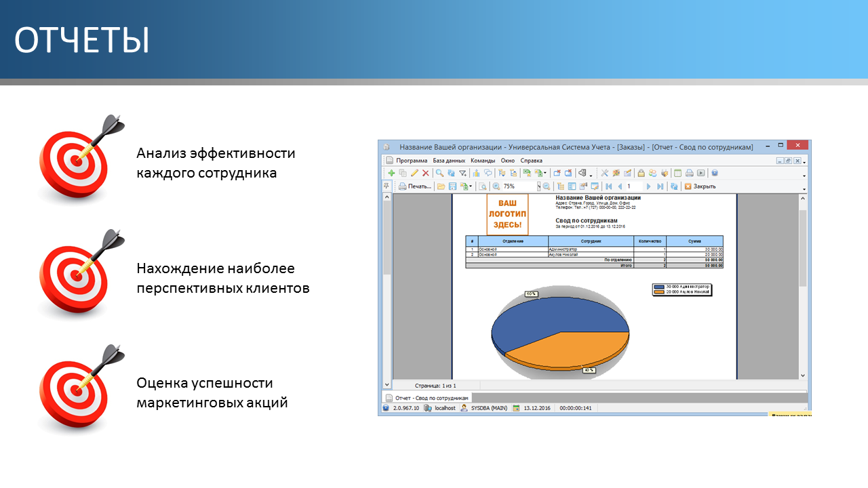
Task: Toggle the report outline tree icon
Action: pyautogui.click(x=560, y=186)
